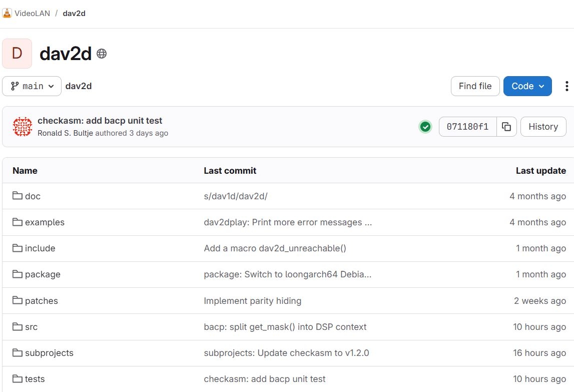The width and height of the screenshot is (574, 392).
Task: Click '10 hours ago' in src row
Action: [539, 327]
